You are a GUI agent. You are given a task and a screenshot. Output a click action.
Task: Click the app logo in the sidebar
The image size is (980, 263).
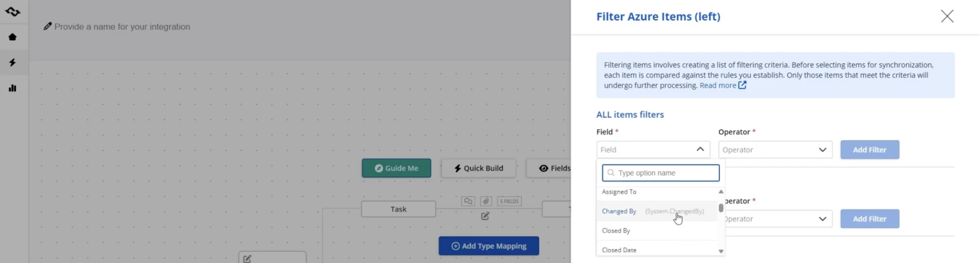click(x=13, y=12)
